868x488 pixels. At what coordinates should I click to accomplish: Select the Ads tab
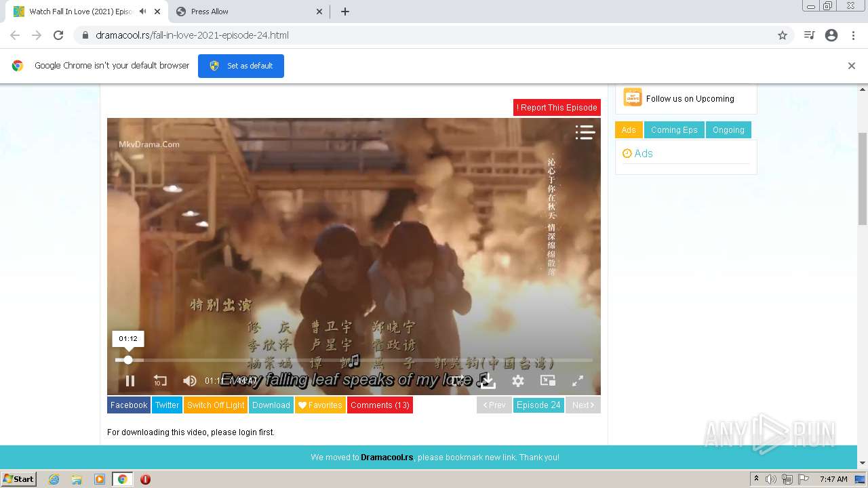pos(629,130)
